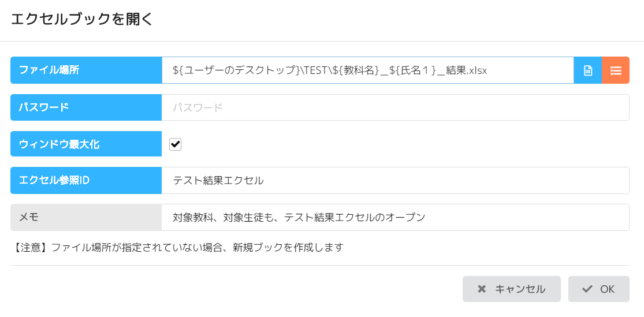Open the file browse document icon
Screen dimensions: 644x317
[x=587, y=70]
